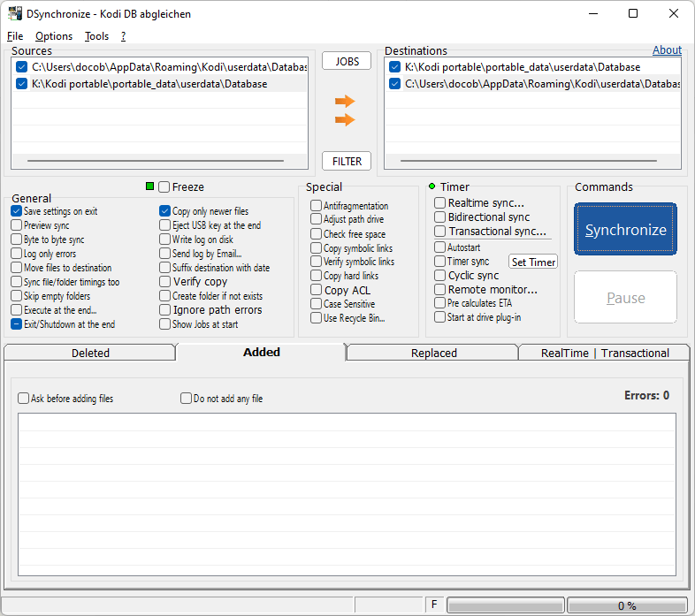695x616 pixels.
Task: Open the RealTime | Transactional tab
Action: pyautogui.click(x=605, y=353)
